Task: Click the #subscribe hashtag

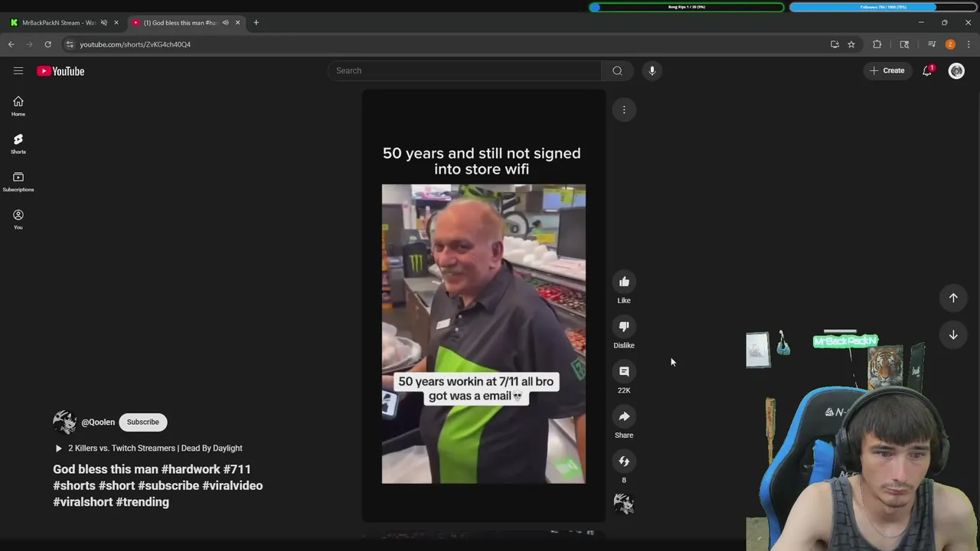Action: [168, 486]
